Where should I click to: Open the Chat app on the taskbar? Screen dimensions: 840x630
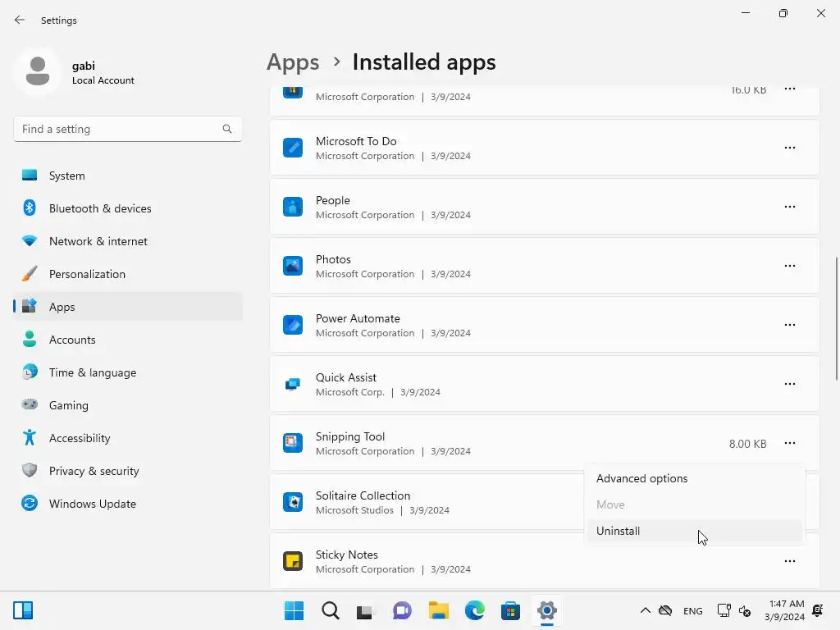pyautogui.click(x=402, y=610)
